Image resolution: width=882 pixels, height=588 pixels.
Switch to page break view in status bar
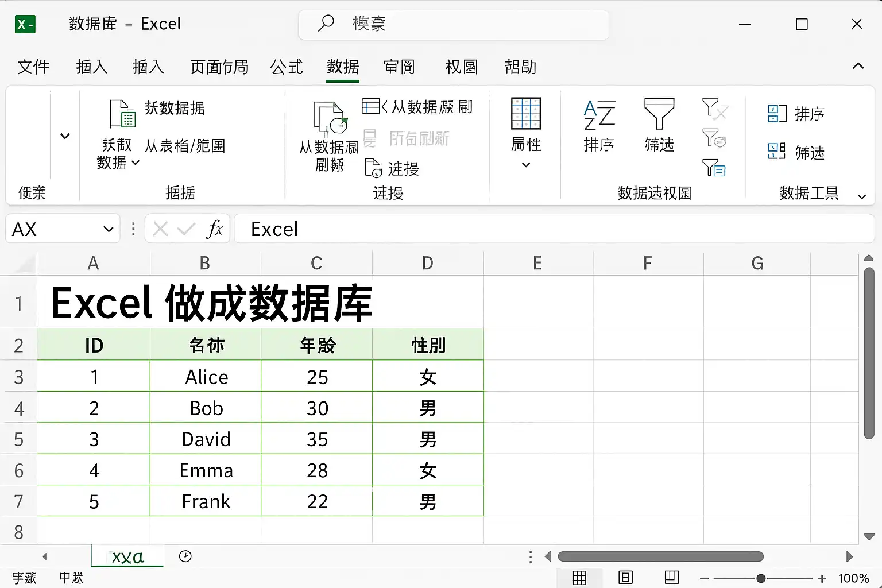point(671,577)
